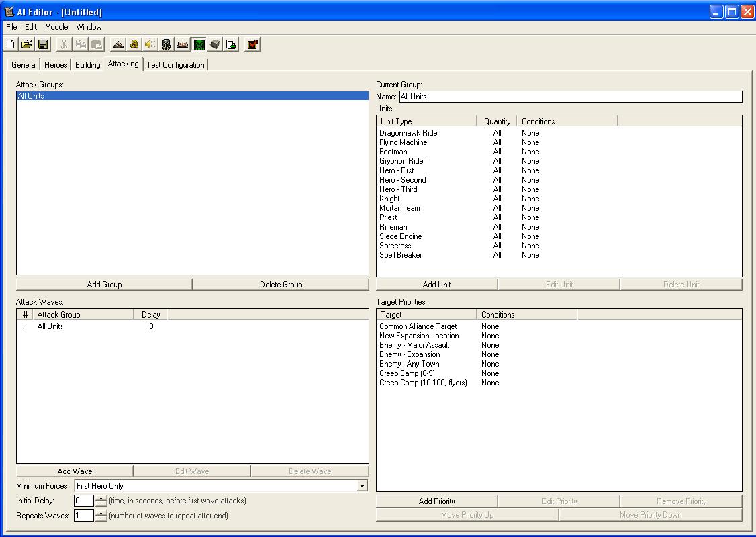Click the Edit Unit button

click(x=559, y=285)
